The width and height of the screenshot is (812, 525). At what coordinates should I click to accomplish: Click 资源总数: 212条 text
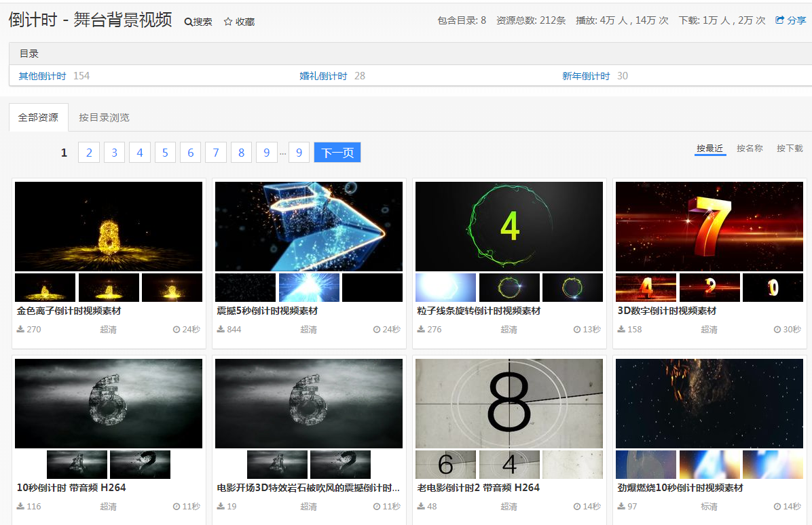pyautogui.click(x=531, y=20)
